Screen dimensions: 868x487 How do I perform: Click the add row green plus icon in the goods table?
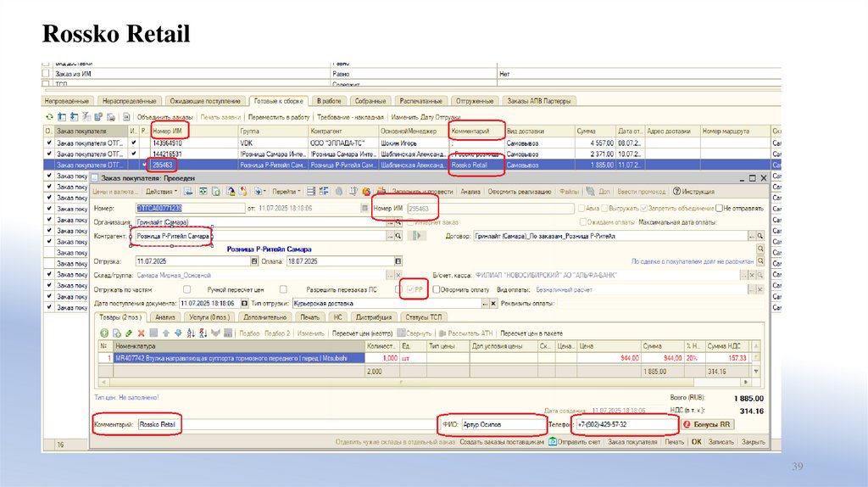[x=104, y=333]
